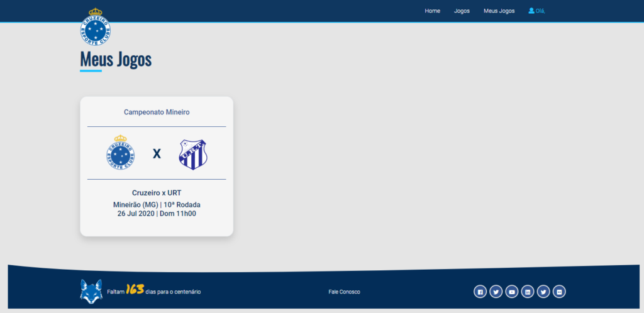Click the Olá, greeting link

pyautogui.click(x=540, y=11)
